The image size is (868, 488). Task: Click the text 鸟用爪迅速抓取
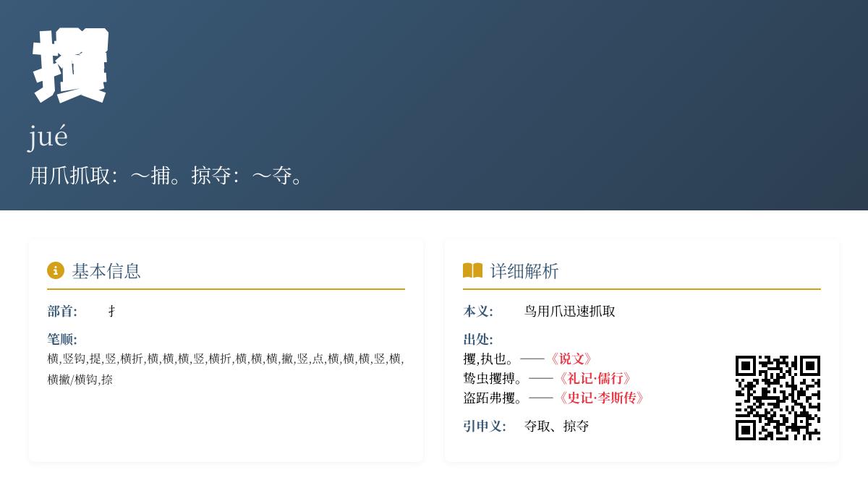pyautogui.click(x=569, y=312)
